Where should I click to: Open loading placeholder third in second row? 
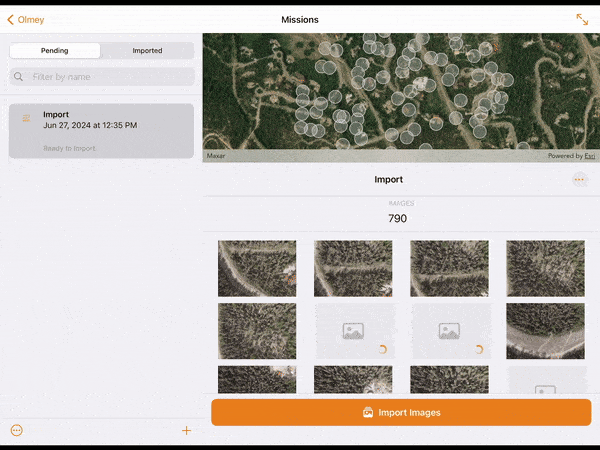[449, 331]
